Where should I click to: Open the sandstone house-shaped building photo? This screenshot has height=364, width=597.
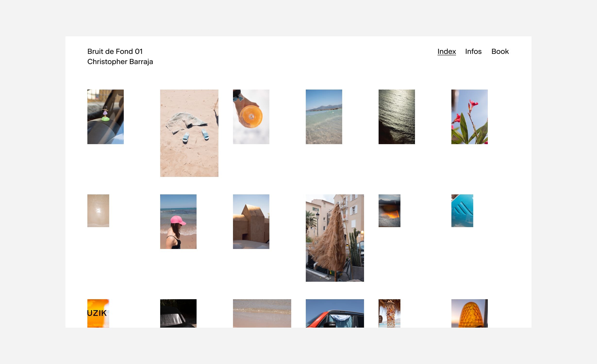click(x=251, y=222)
